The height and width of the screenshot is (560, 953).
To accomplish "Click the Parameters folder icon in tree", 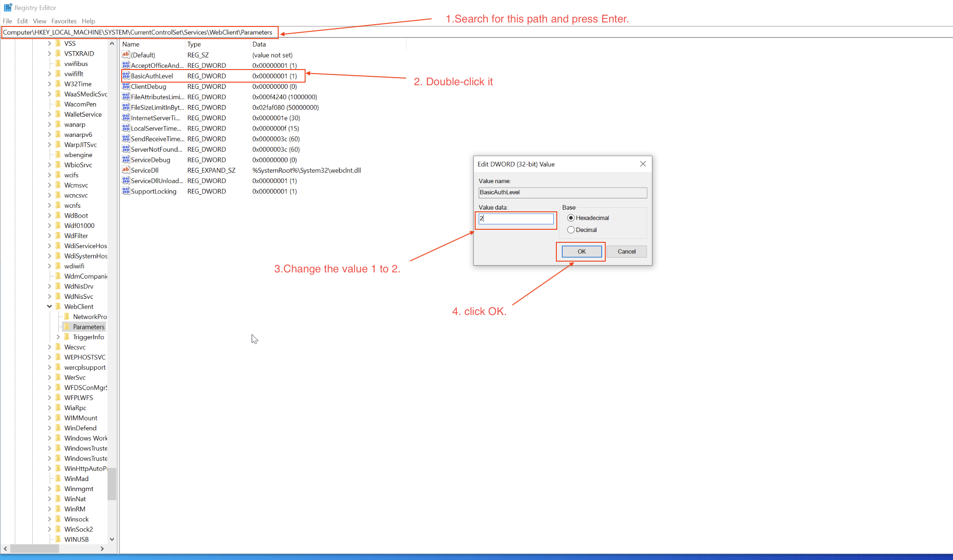I will point(67,327).
